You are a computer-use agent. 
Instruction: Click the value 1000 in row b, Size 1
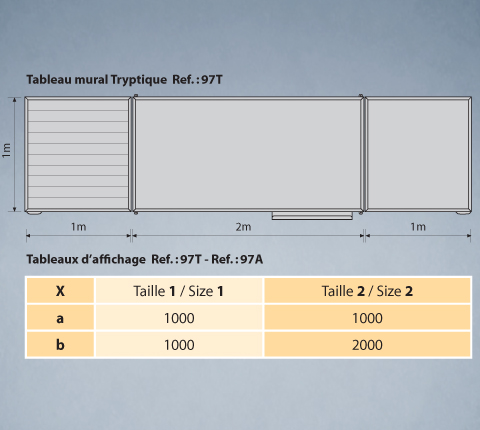click(x=179, y=345)
